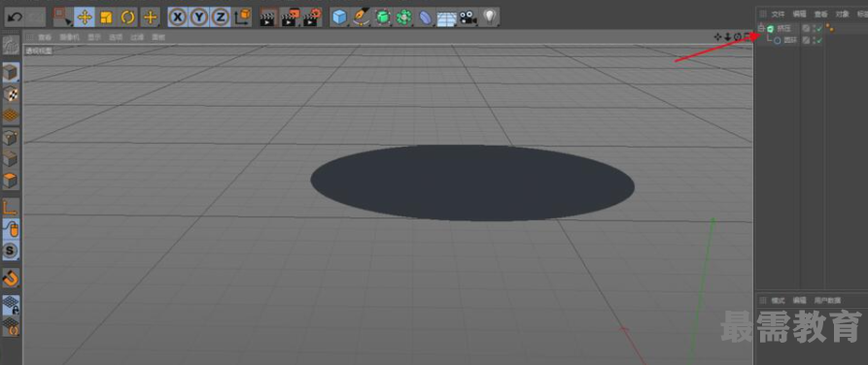Select the Move tool

[85, 17]
